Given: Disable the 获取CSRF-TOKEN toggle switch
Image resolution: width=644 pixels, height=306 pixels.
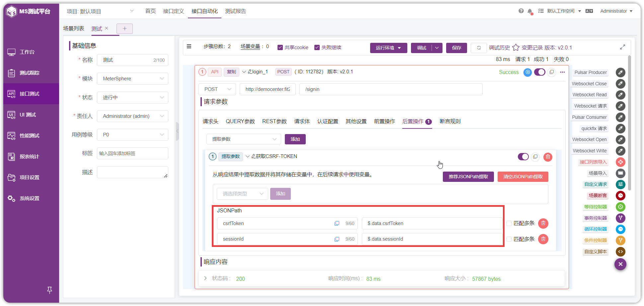Looking at the screenshot, I should click(523, 157).
